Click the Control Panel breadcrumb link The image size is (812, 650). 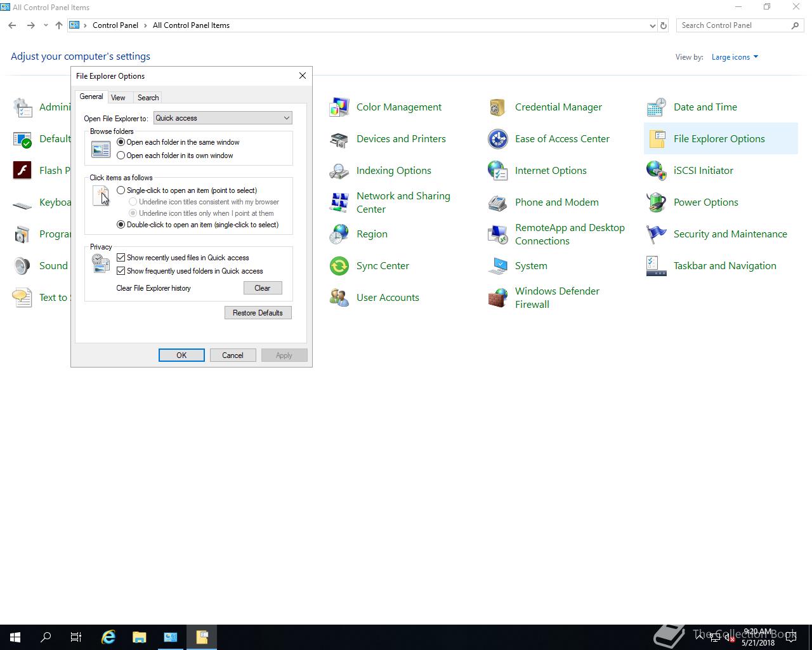pos(115,25)
